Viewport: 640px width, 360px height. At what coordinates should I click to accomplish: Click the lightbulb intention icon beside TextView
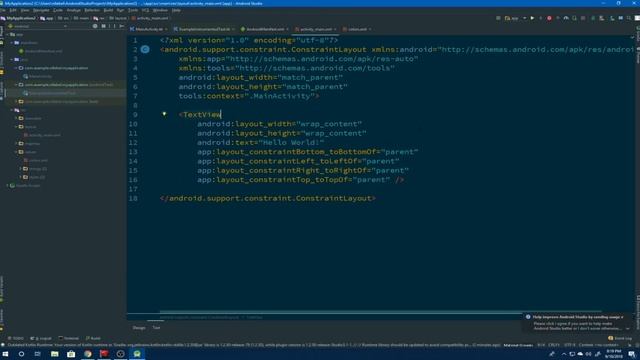[x=164, y=114]
